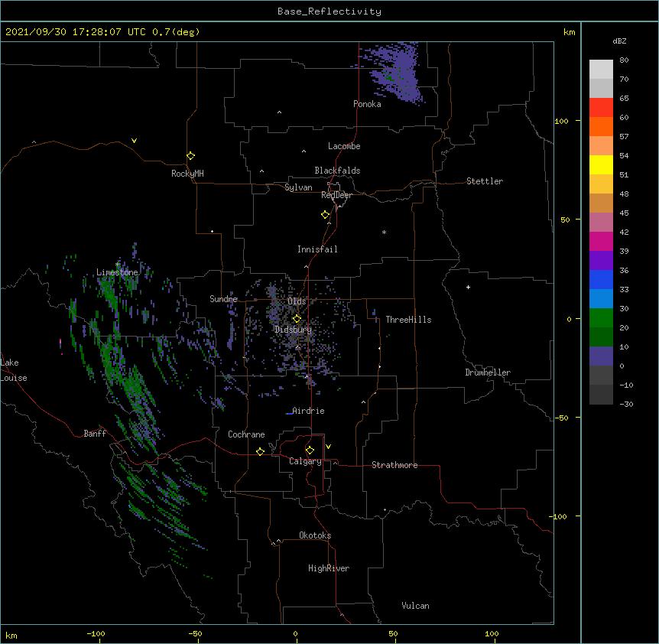Click the yellow V marker east of Calgary
Viewport: 659px width, 644px height.
point(328,447)
